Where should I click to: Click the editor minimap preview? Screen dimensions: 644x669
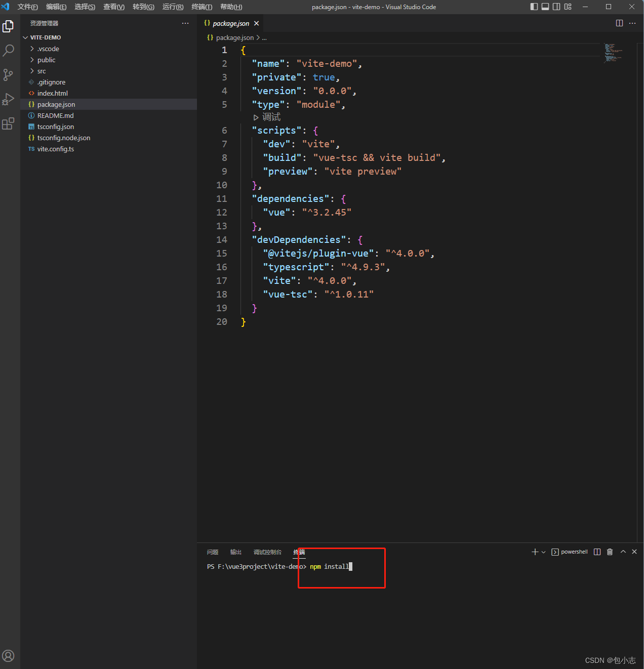614,53
